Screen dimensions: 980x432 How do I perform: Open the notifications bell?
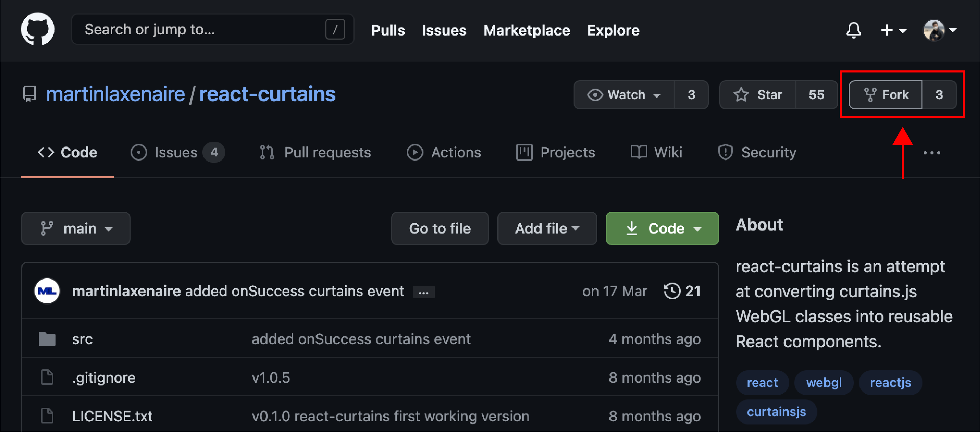853,30
